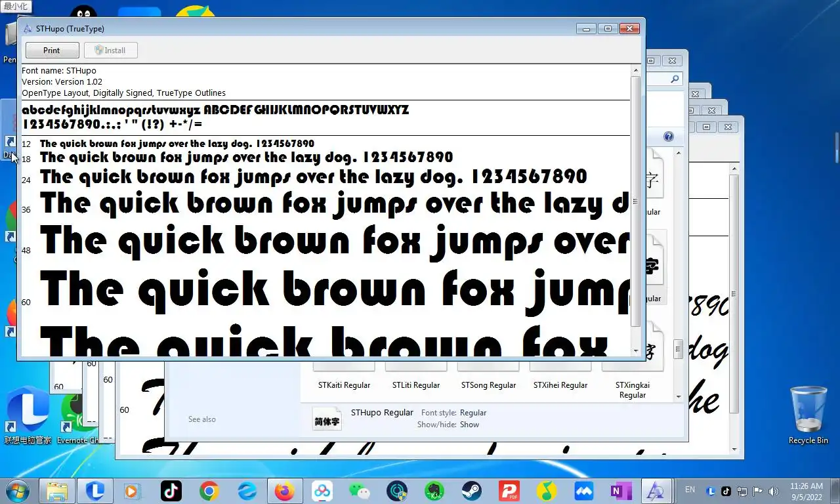
Task: Open the blue M app on taskbar
Action: pyautogui.click(x=584, y=491)
